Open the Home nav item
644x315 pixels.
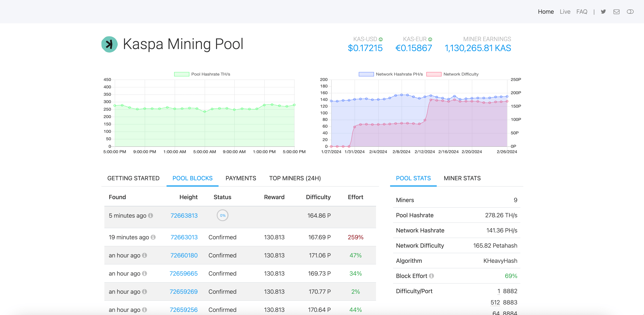(546, 11)
